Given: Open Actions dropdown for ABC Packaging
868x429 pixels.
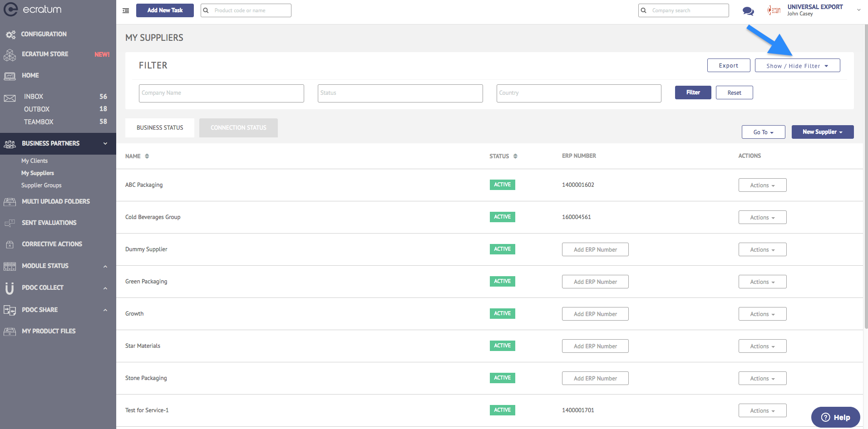Looking at the screenshot, I should tap(762, 185).
